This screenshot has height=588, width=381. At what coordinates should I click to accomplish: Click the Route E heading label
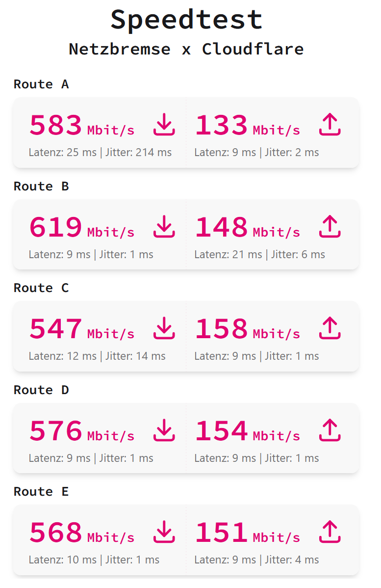(x=41, y=492)
